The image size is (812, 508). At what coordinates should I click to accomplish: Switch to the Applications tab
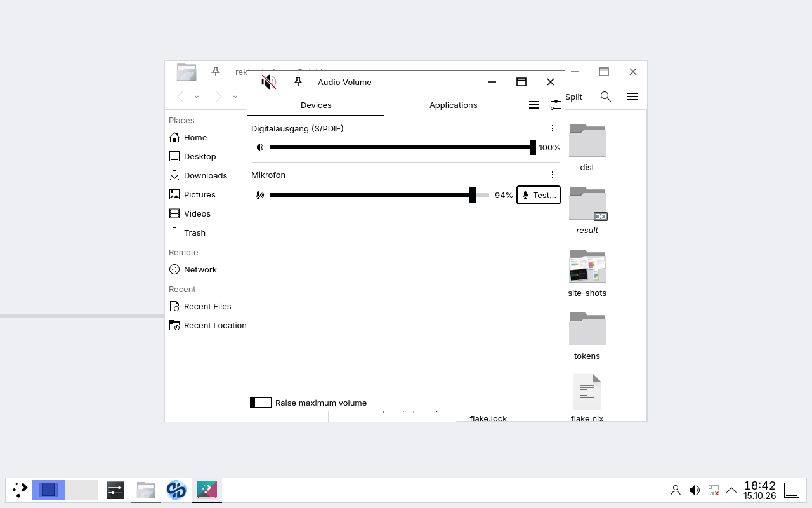(453, 105)
